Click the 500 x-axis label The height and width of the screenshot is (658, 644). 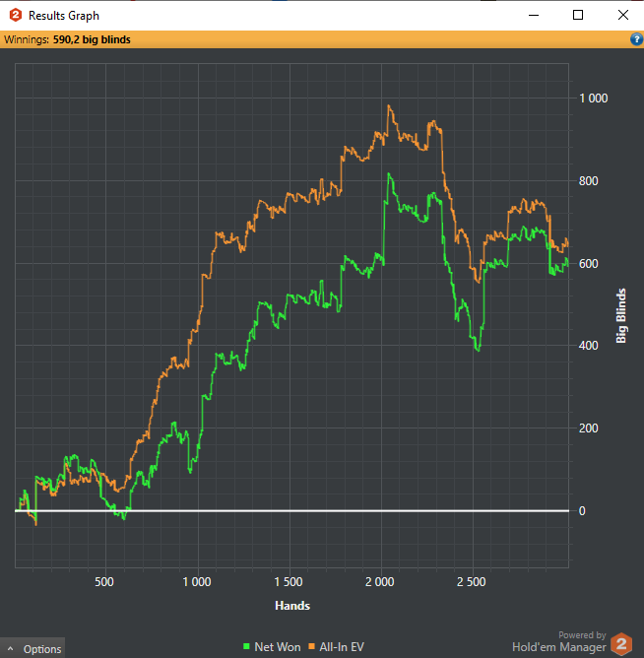coord(104,582)
